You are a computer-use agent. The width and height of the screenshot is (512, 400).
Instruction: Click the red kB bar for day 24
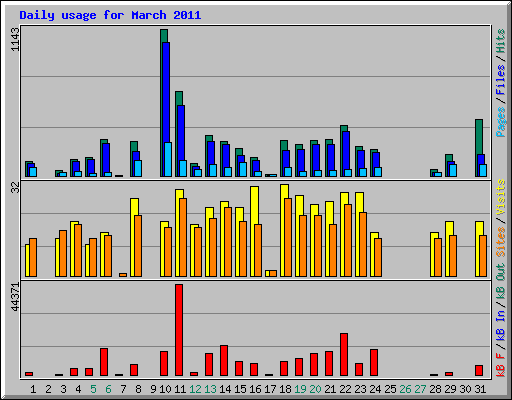pos(374,363)
